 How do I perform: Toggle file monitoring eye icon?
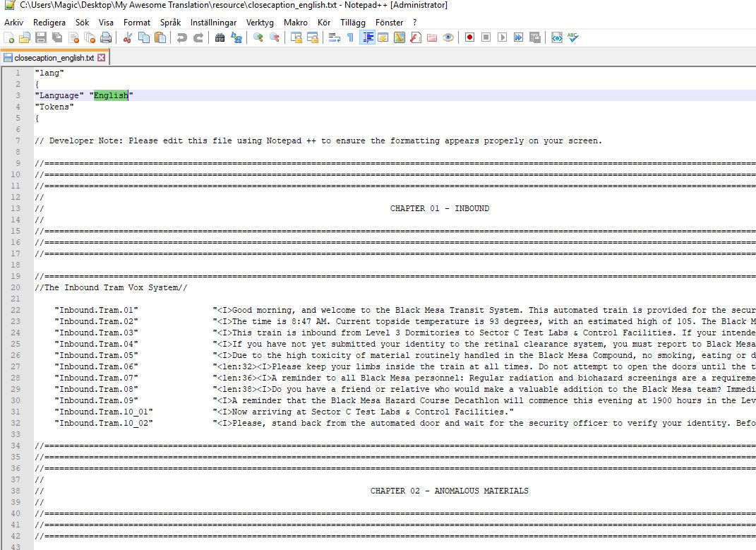coord(448,37)
